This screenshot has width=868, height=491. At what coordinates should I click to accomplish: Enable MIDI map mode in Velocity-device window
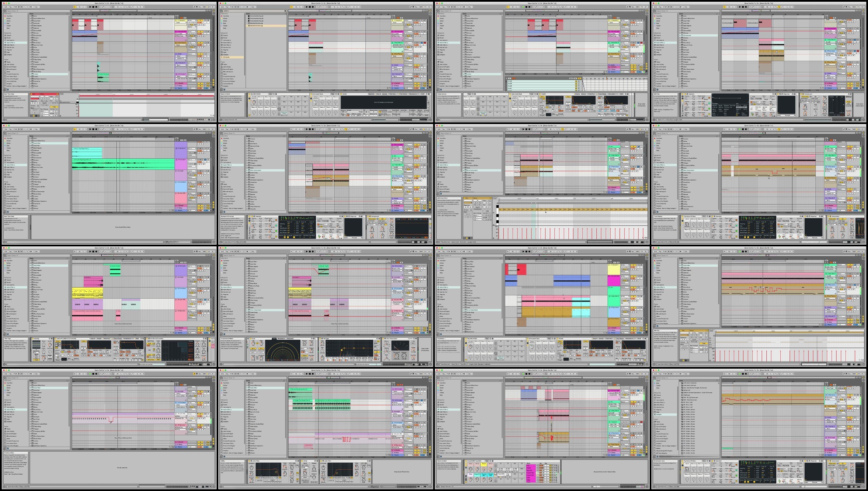(204, 251)
